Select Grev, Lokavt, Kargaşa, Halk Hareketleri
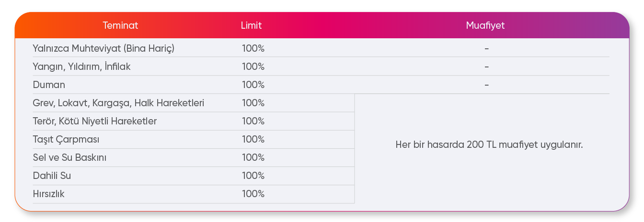 (x=118, y=103)
